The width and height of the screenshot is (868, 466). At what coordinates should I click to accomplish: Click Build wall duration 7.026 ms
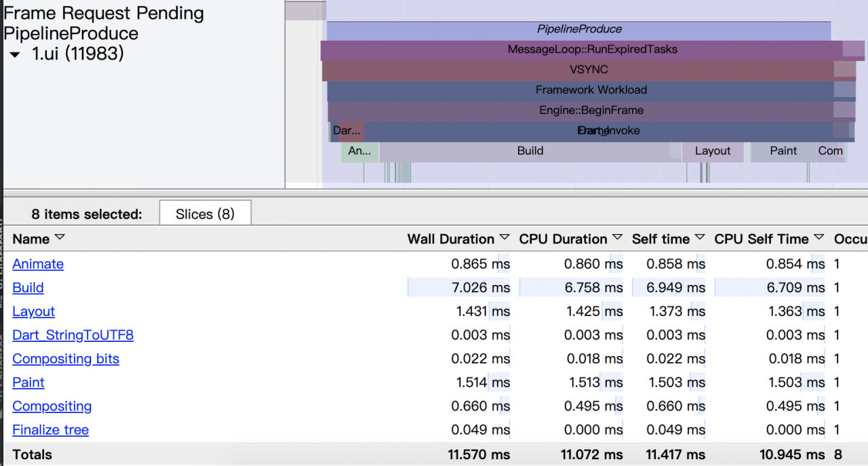(481, 288)
